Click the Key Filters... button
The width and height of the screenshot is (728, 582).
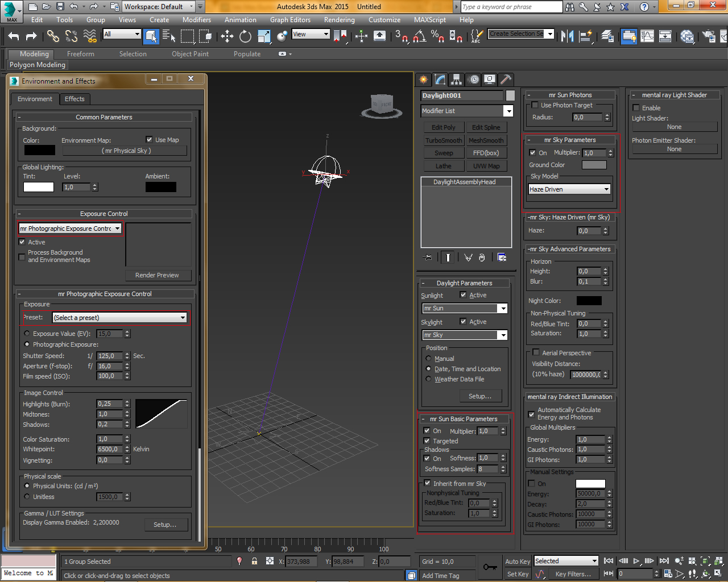coord(573,574)
